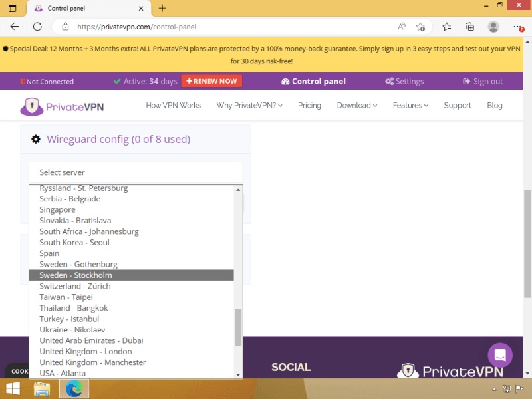Click the Windows Start button
Viewport: 532px width, 399px height.
click(13, 389)
